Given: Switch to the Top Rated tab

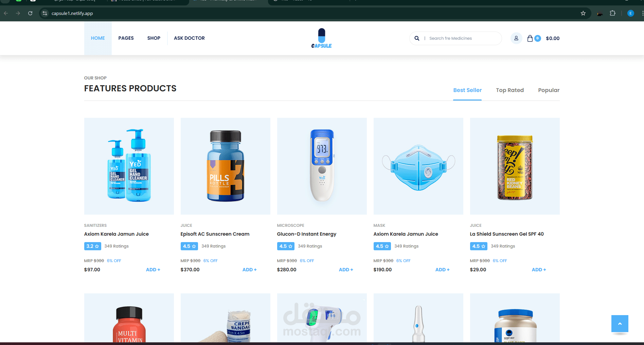Looking at the screenshot, I should [x=510, y=90].
